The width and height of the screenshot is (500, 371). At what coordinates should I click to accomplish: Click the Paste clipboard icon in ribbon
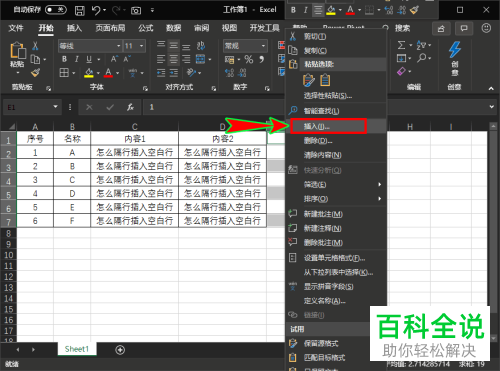coord(18,51)
